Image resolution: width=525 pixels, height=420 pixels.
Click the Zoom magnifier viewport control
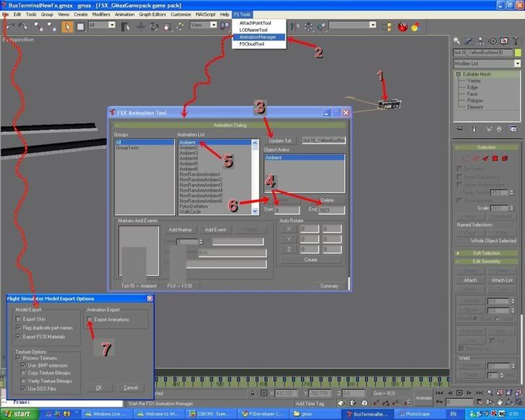click(490, 393)
